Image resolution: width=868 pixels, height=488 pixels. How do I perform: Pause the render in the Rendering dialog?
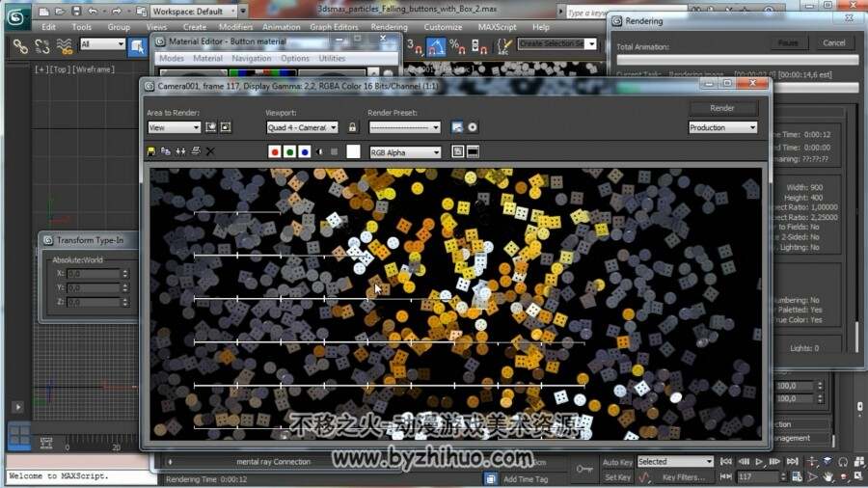coord(788,42)
